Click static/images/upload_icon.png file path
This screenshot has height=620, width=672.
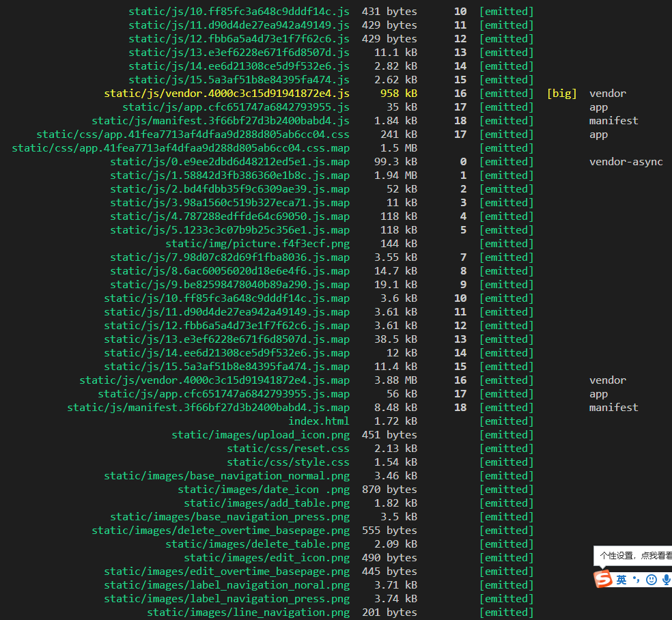[x=261, y=435]
